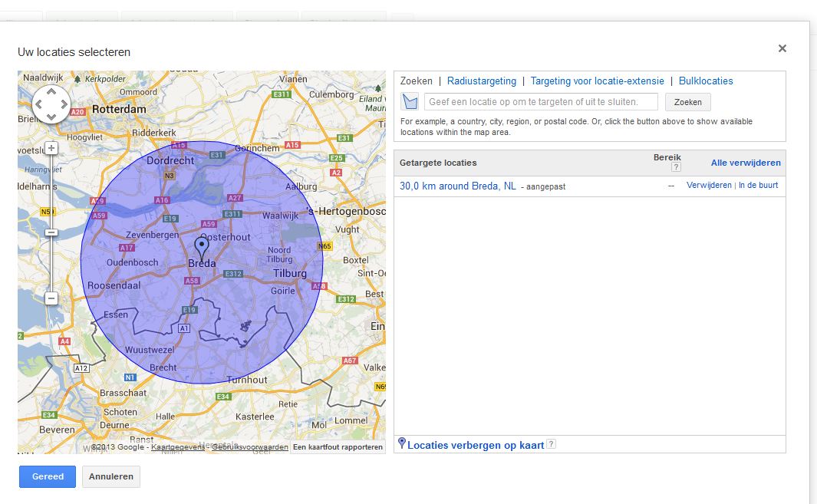Image resolution: width=817 pixels, height=504 pixels.
Task: Click the map pan navigation control
Action: 51,104
